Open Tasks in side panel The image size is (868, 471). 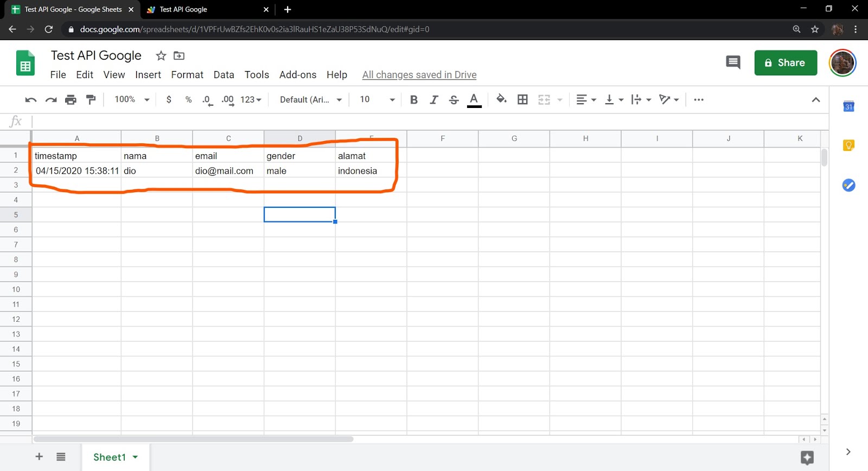(x=848, y=186)
